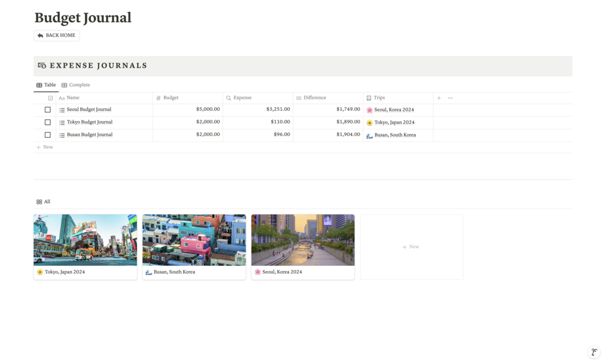606x364 pixels.
Task: Open the Tokyo street photo card
Action: 85,240
